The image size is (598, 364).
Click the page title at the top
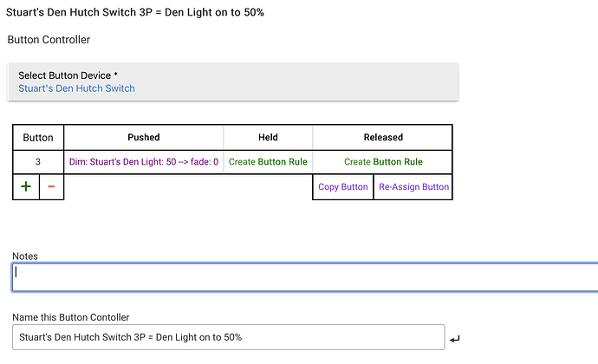pos(134,13)
